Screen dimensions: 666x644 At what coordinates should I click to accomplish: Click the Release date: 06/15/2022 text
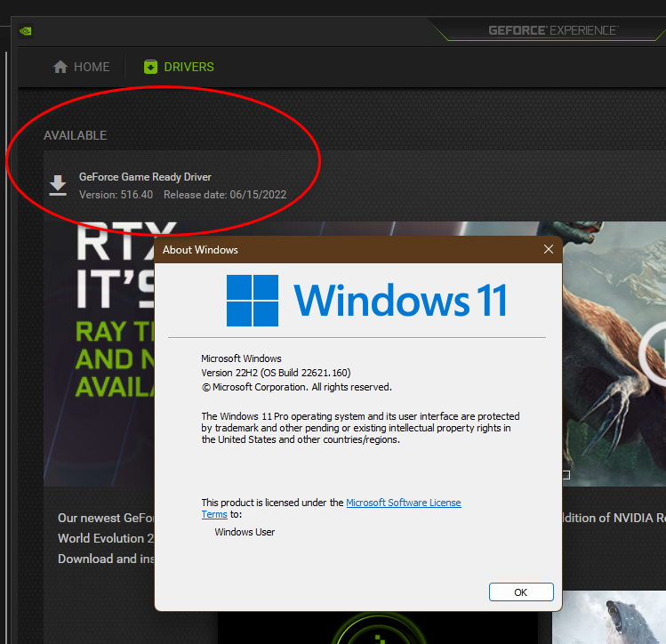coord(225,195)
